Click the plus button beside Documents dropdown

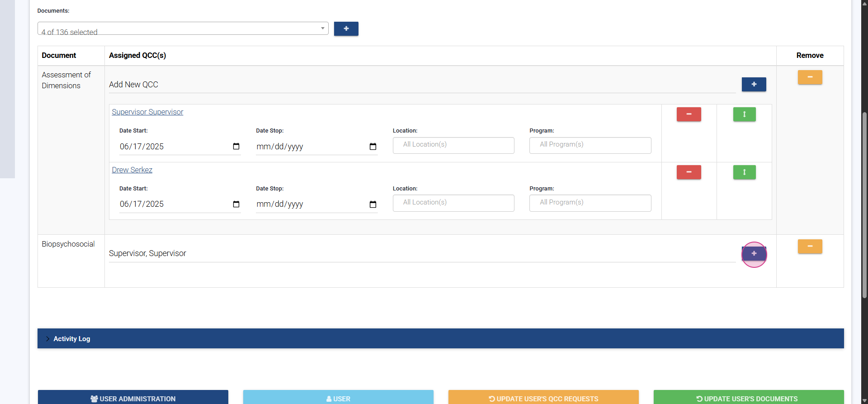point(346,29)
